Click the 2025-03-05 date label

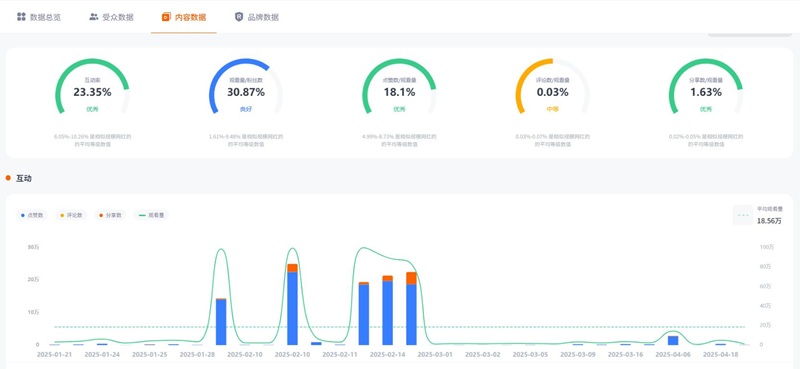pyautogui.click(x=530, y=354)
